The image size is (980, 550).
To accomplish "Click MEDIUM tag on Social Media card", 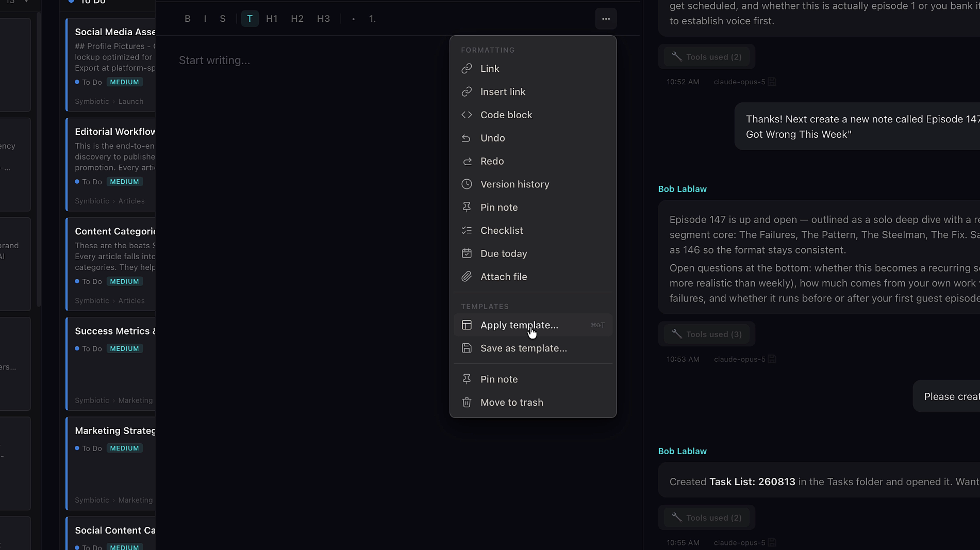I will [x=124, y=82].
